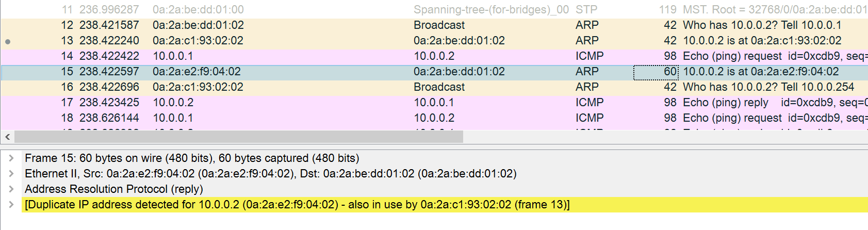Click the Ethernet II source/destination detail text
The image size is (868, 230).
click(x=270, y=173)
